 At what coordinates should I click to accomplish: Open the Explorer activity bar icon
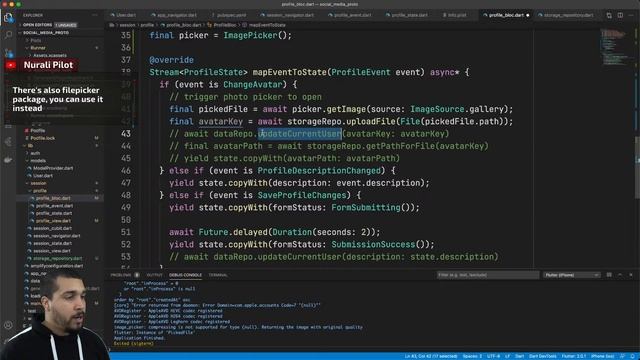pyautogui.click(x=8, y=18)
